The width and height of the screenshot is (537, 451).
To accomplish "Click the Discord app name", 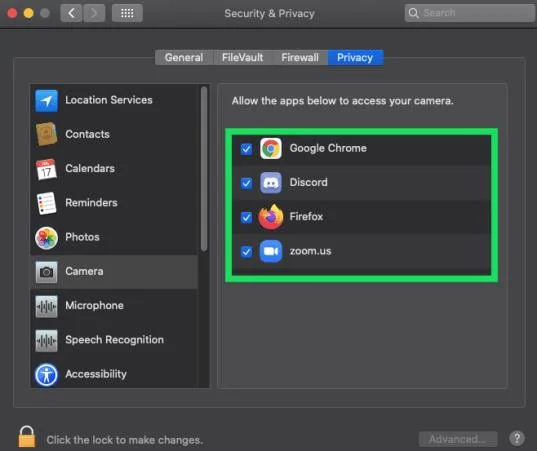I will coord(309,182).
